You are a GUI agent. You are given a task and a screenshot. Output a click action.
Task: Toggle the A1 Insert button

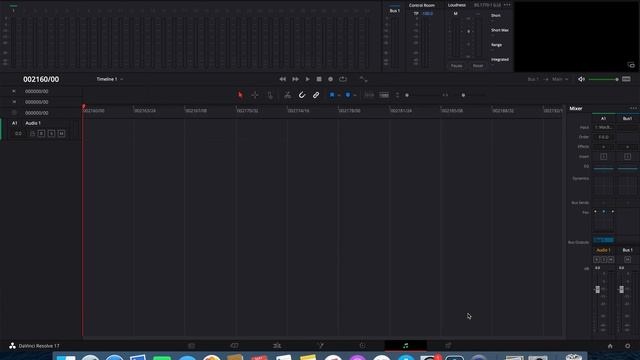point(604,157)
